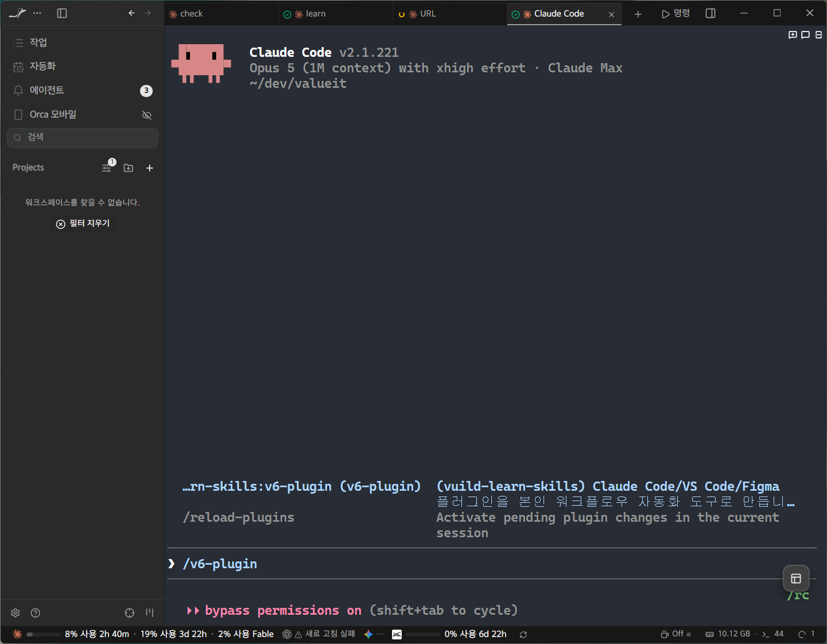Click the Claude Code pixel mascot
Image resolution: width=827 pixels, height=644 pixels.
pos(201,63)
